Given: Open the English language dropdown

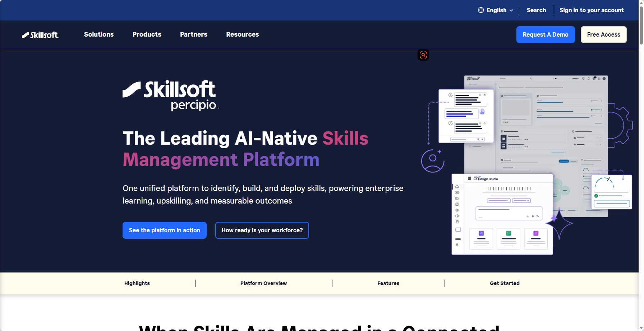Looking at the screenshot, I should 496,10.
